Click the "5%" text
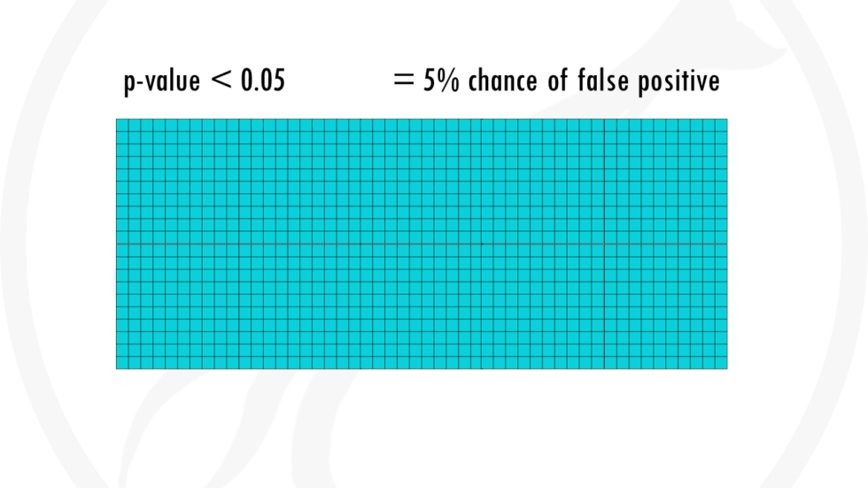 [x=441, y=81]
